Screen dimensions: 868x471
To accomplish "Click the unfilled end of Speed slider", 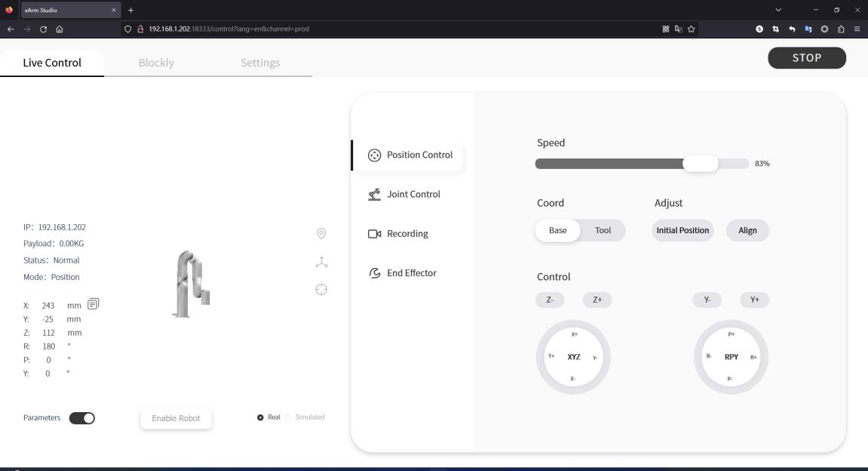I will pyautogui.click(x=734, y=164).
